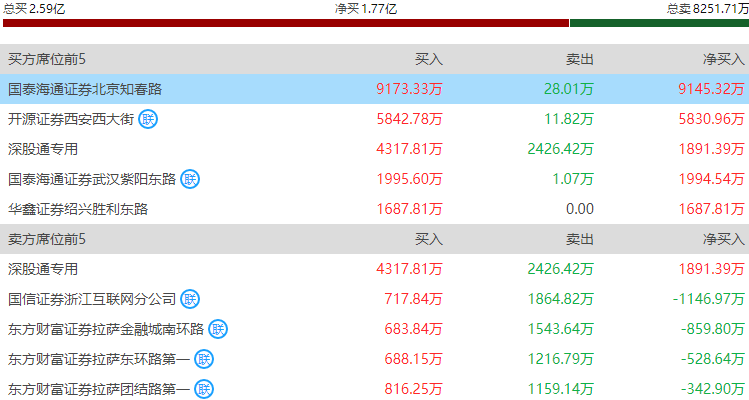
Task: Select net value -528.64万
Action: pos(713,359)
